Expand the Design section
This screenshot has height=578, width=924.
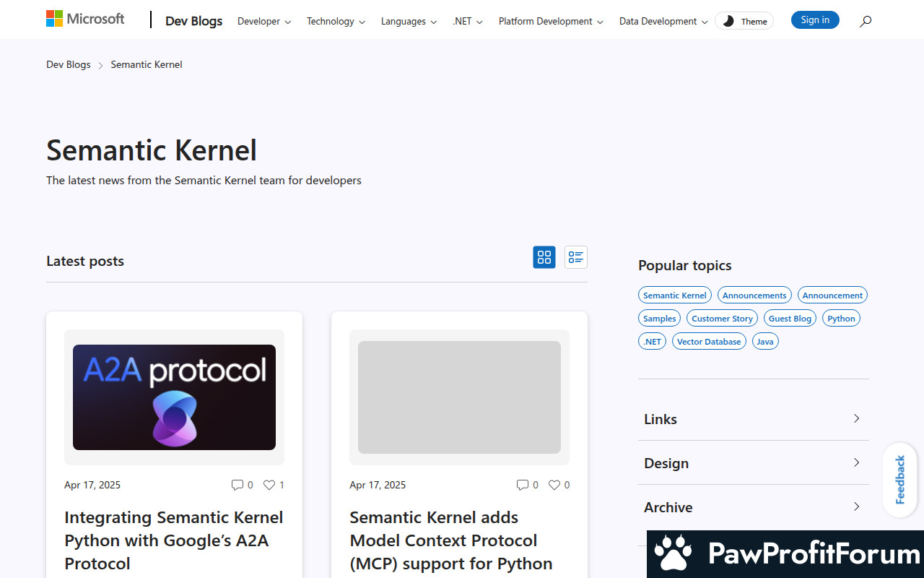(753, 463)
